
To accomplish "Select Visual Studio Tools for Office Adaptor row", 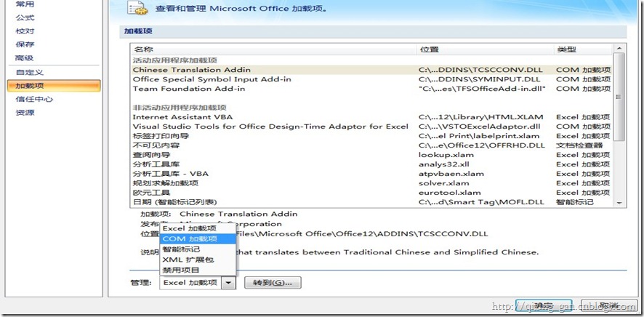I will (371, 127).
